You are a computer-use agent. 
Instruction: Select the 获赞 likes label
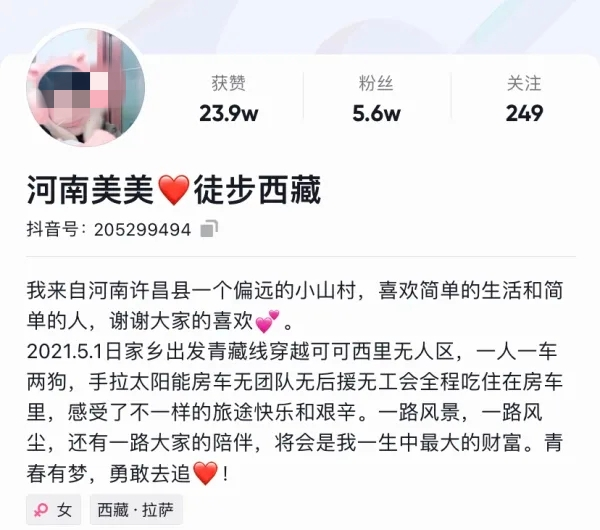pos(228,83)
